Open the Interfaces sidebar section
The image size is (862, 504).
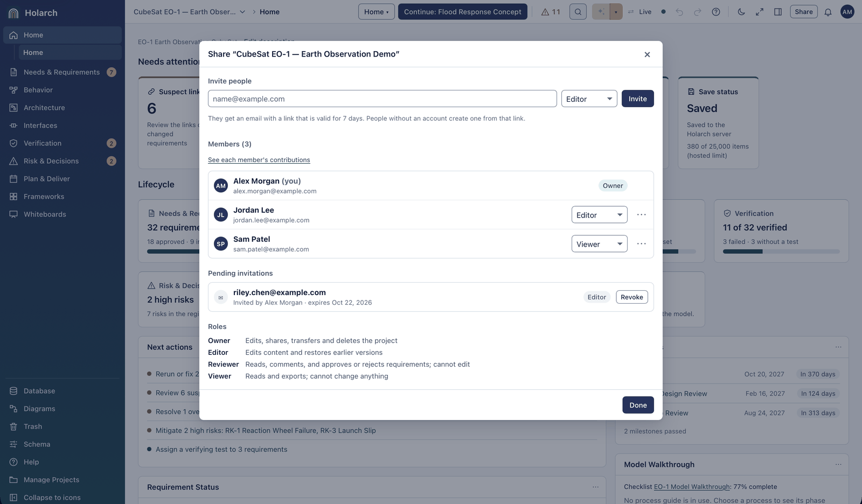(62, 125)
